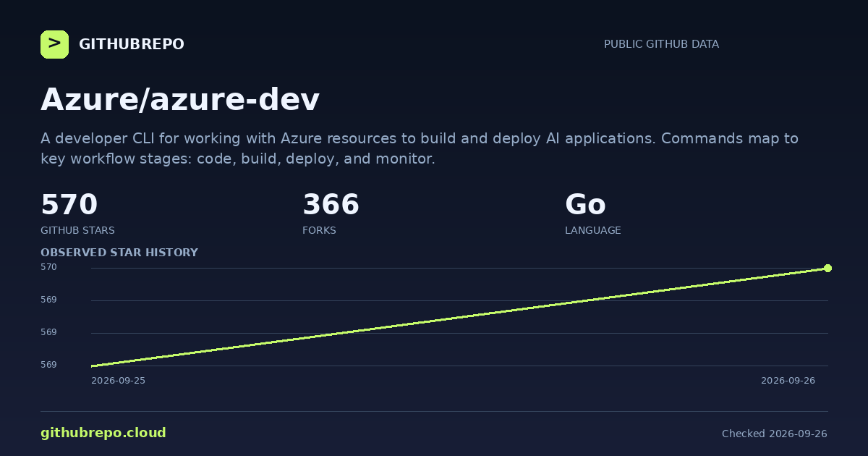Open the githubrepo.cloud footer link

[x=103, y=433]
